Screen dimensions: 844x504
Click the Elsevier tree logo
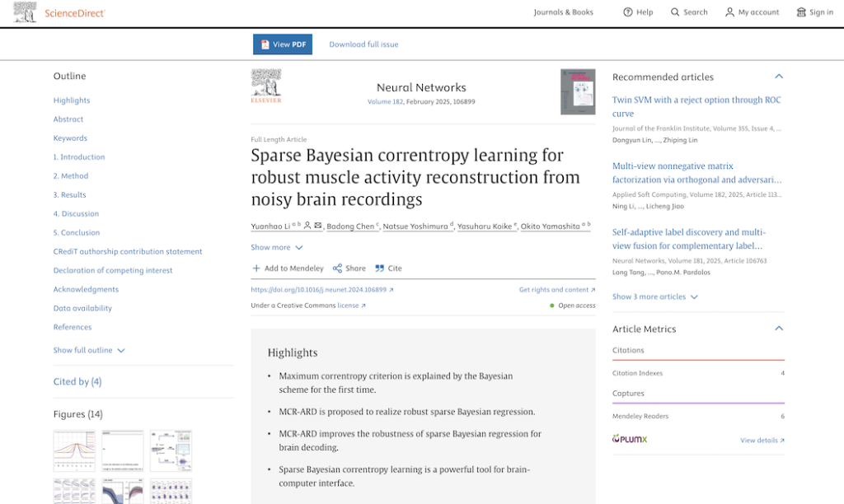[266, 86]
